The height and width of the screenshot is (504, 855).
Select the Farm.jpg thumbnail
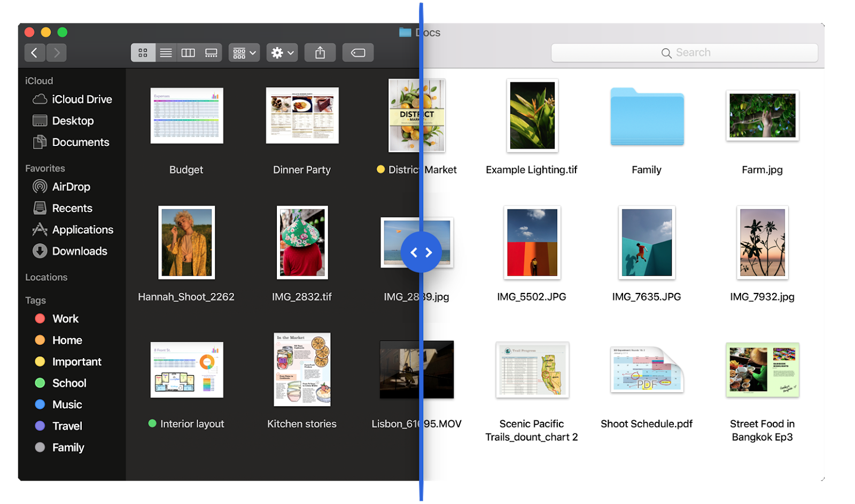[x=762, y=115]
